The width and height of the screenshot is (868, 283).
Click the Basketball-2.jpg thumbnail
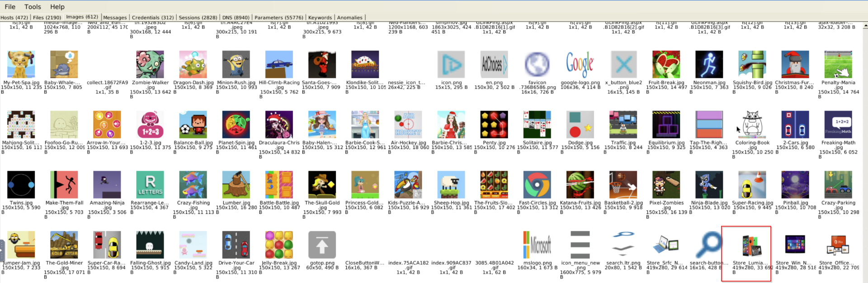click(x=623, y=185)
